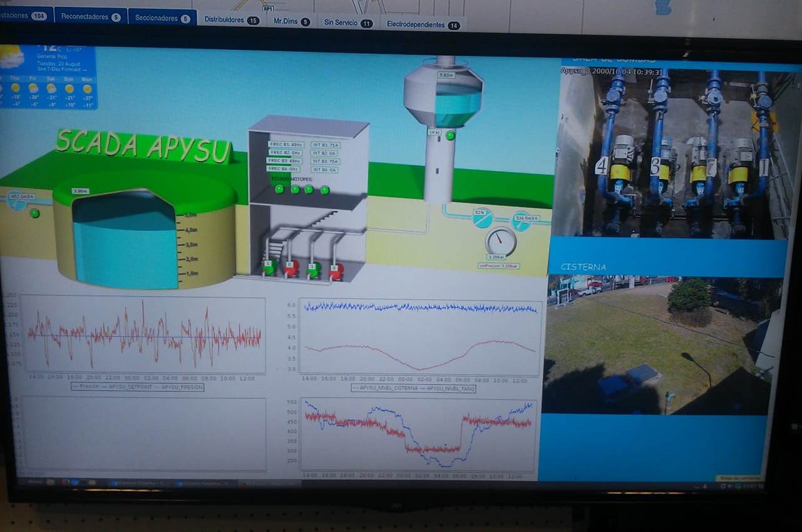This screenshot has width=802, height=532.
Task: Click the APYSU_PRESION legend entry
Action: [180, 387]
